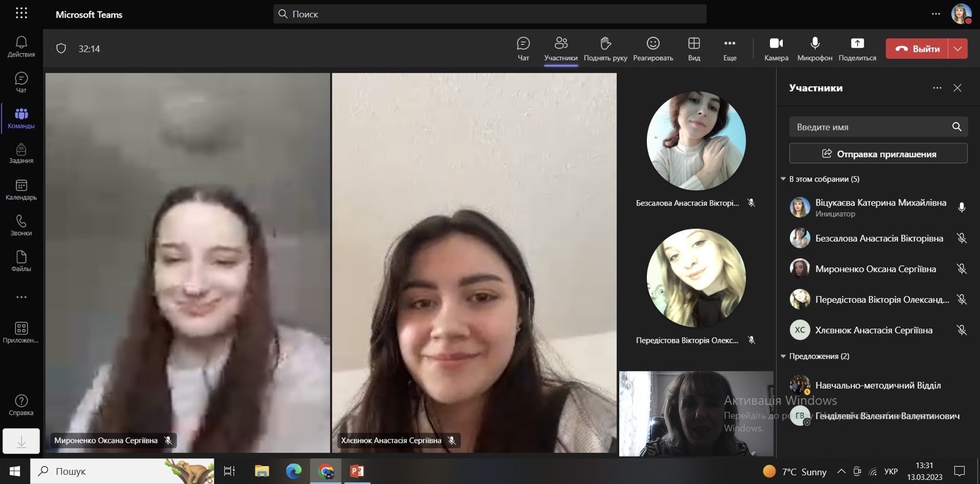980x484 pixels.
Task: Open Справка help
Action: click(x=21, y=405)
